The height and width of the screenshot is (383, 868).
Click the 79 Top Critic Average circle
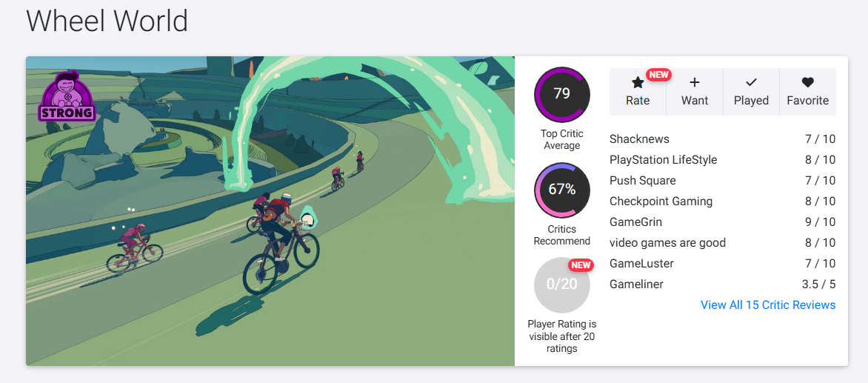coord(562,94)
